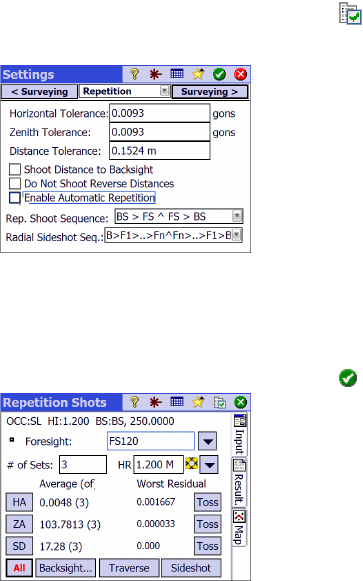This screenshot has width=363, height=581.
Task: Toss the worst ZA residual
Action: 208,524
